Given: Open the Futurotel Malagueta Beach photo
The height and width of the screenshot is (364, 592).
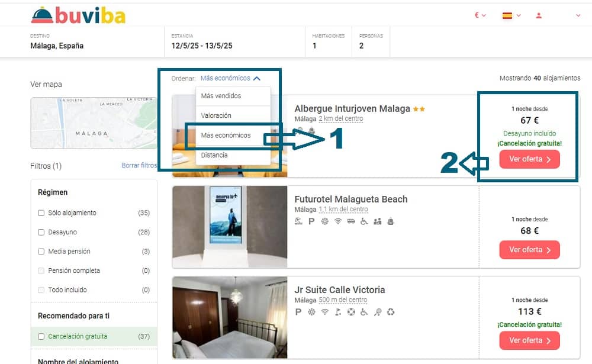Looking at the screenshot, I should pyautogui.click(x=230, y=227).
